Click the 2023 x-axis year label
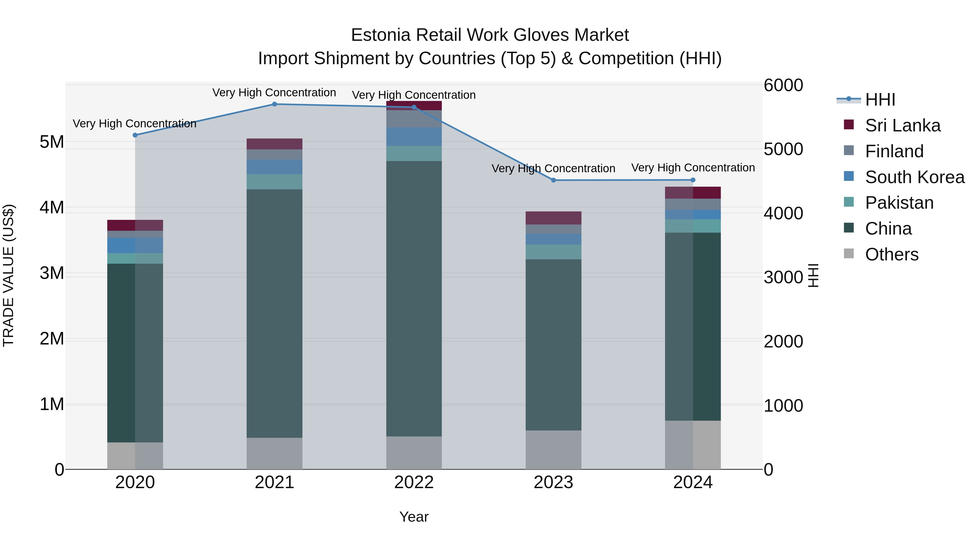Viewport: 980px width, 551px height. [x=553, y=482]
